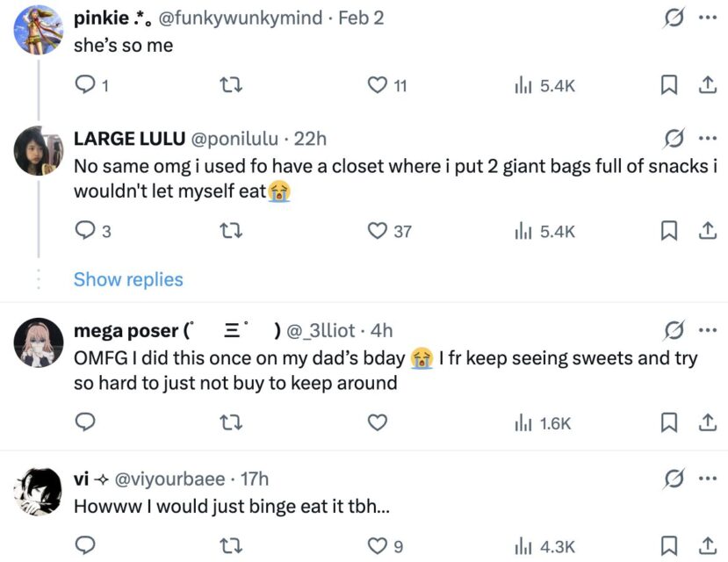Bookmark LARGE LULU's tweet
The height and width of the screenshot is (562, 728).
[x=668, y=231]
